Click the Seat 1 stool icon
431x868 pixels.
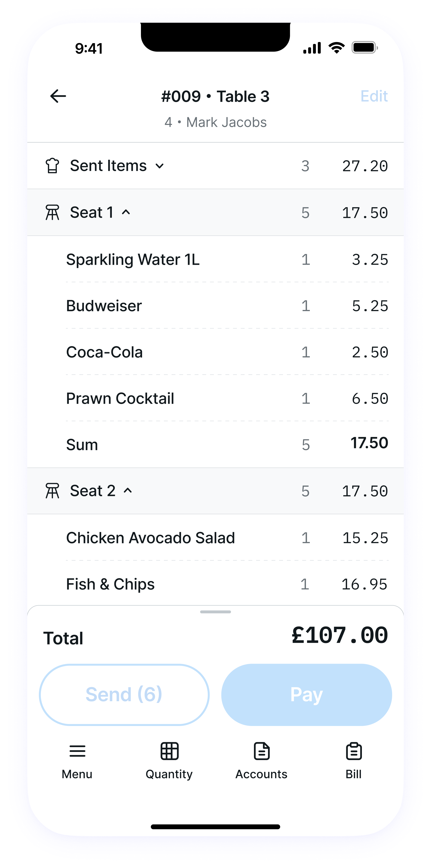(x=52, y=213)
